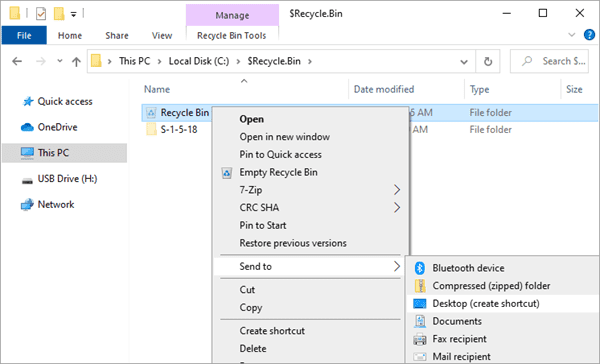
Task: Click the File folder type of S-1-5-18
Action: pos(491,130)
